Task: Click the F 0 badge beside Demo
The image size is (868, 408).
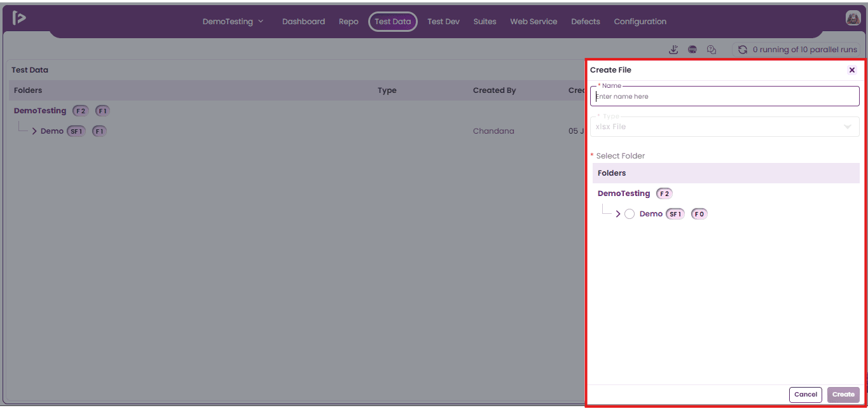Action: click(699, 214)
